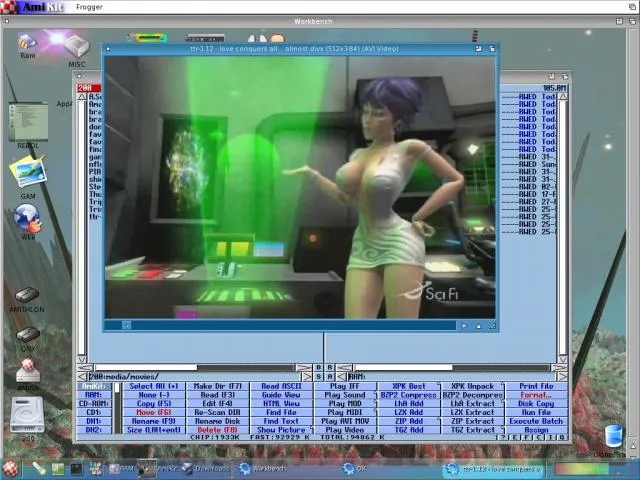
Task: Click the Make Dir (F7) button
Action: 217,386
